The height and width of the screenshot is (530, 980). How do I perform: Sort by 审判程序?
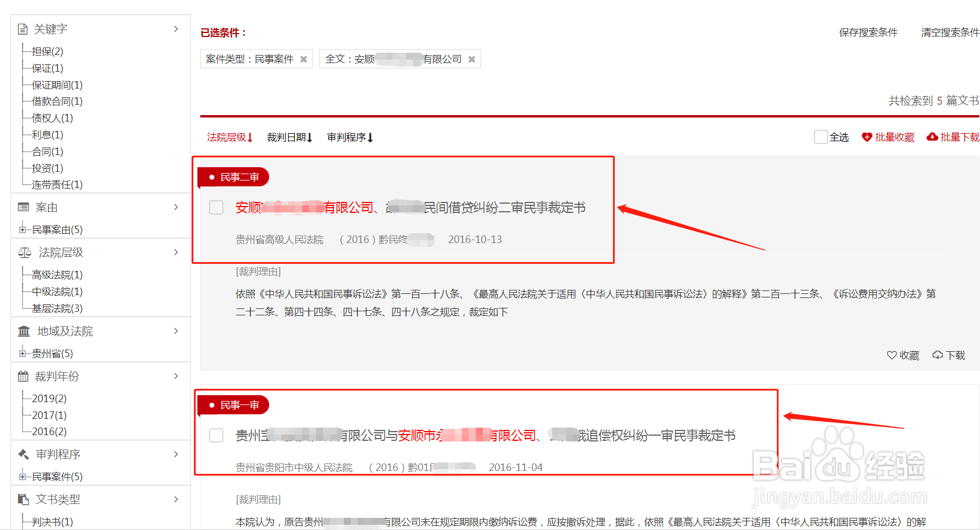pos(350,137)
